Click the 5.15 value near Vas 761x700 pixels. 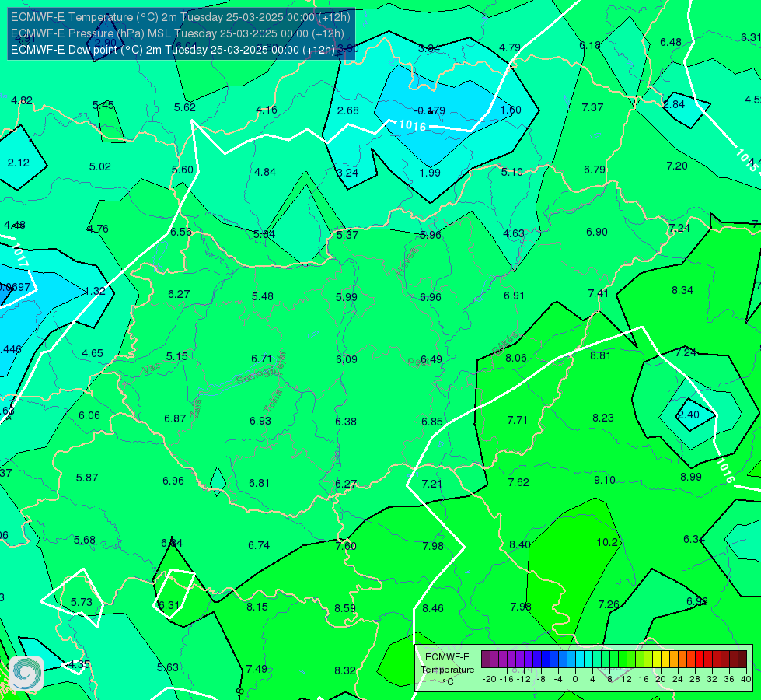coord(176,356)
